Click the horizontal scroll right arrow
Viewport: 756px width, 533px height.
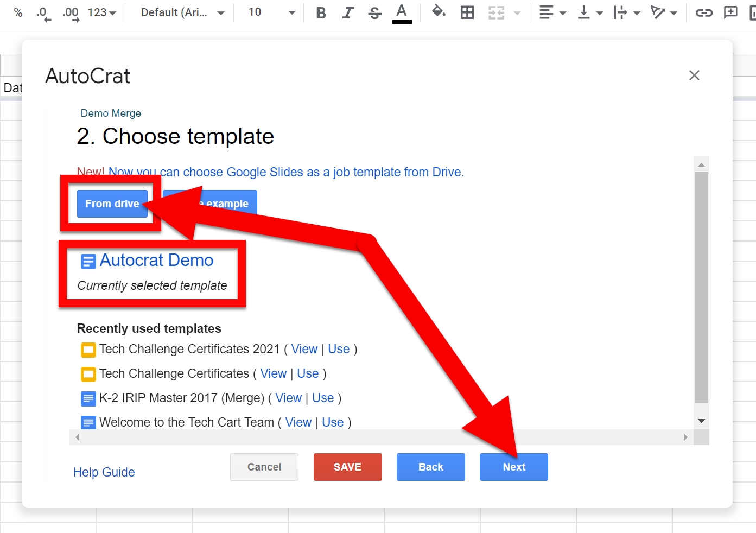[x=685, y=437]
